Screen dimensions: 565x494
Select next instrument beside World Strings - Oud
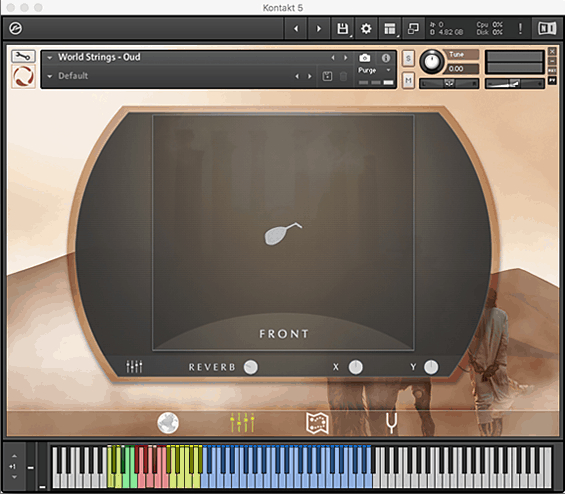(x=345, y=58)
